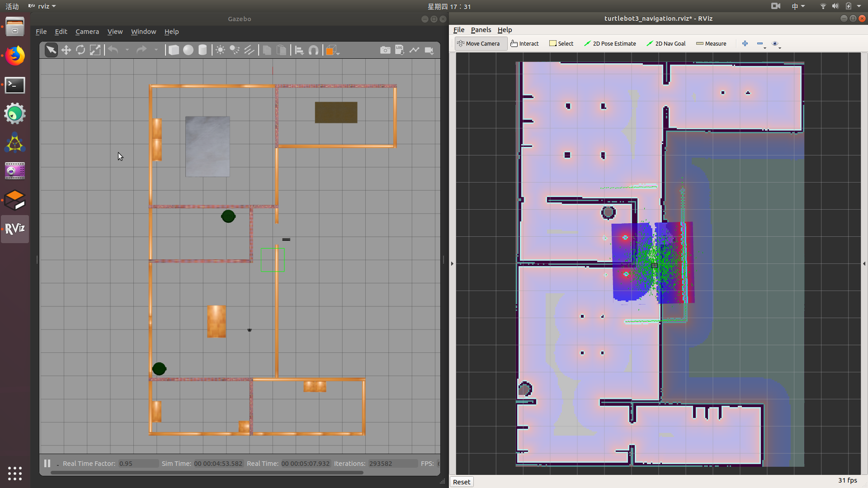Open the terminal from the dock
This screenshot has height=488, width=868.
point(15,85)
